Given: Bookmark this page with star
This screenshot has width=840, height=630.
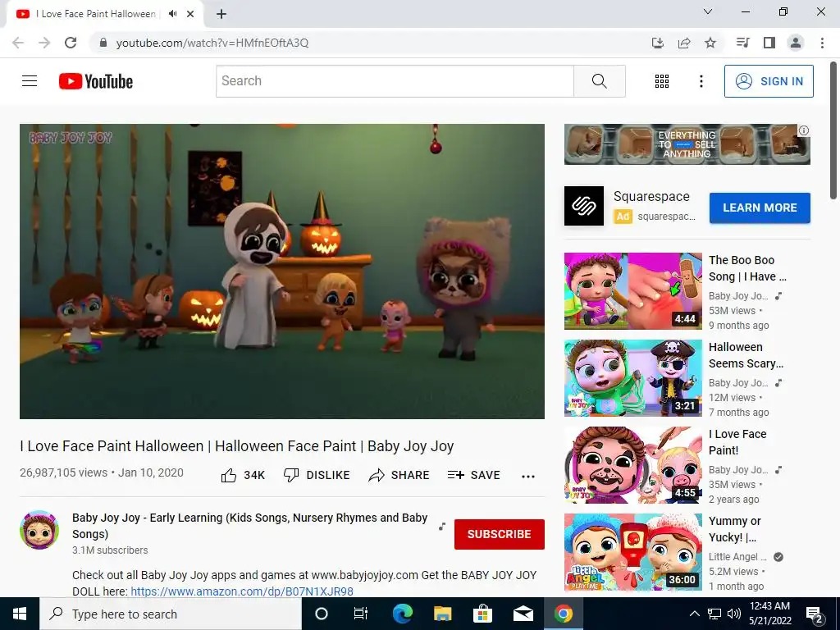Looking at the screenshot, I should point(710,43).
